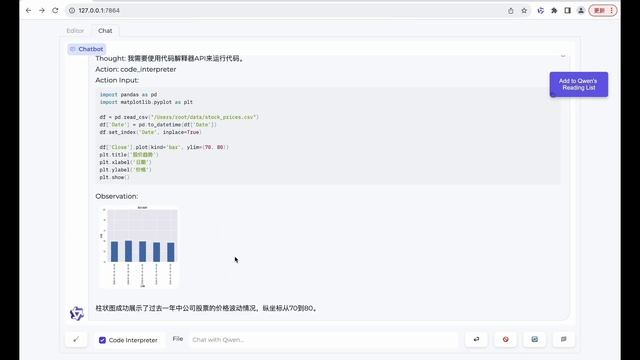640x360 pixels.
Task: Click the share page icon in address bar
Action: (x=511, y=11)
